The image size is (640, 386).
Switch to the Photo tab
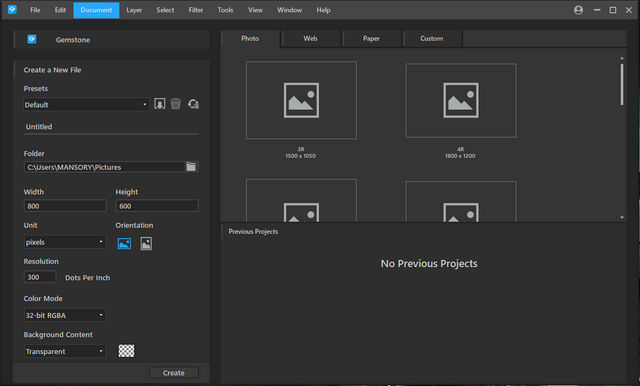(x=250, y=39)
